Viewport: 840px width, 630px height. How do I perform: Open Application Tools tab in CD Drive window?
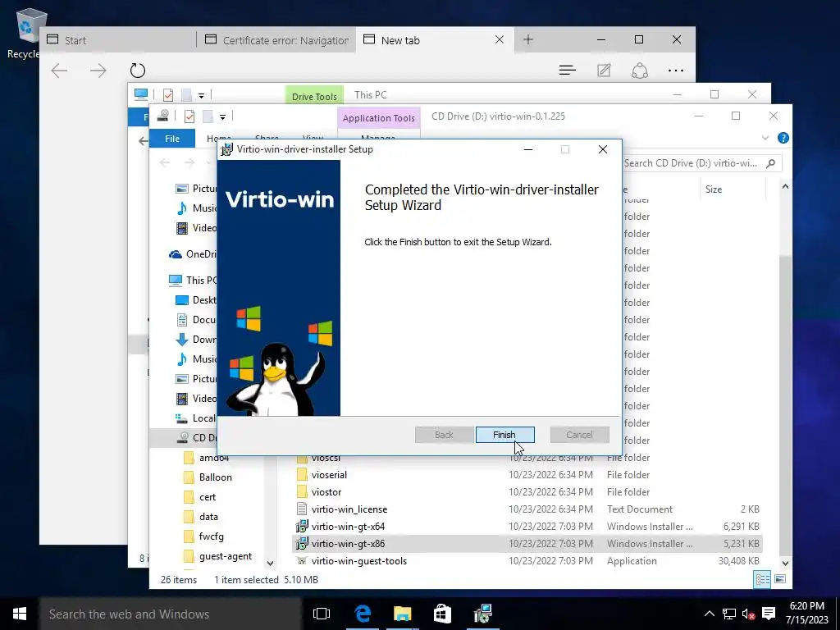(379, 118)
